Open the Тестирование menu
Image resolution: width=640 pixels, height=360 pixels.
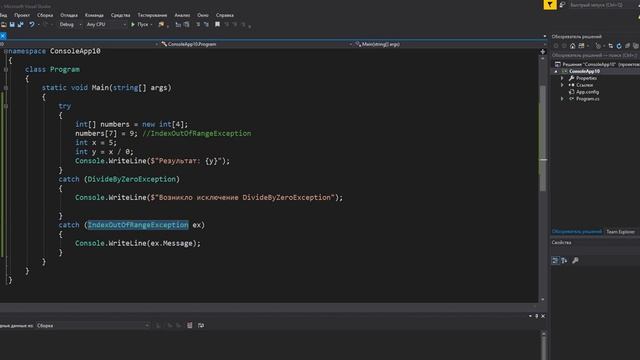point(152,15)
